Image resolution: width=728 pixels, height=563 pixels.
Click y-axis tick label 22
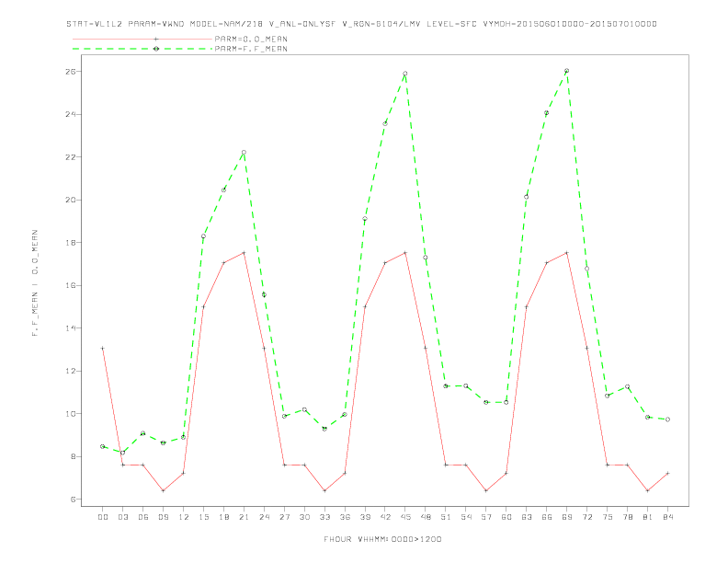(x=71, y=157)
